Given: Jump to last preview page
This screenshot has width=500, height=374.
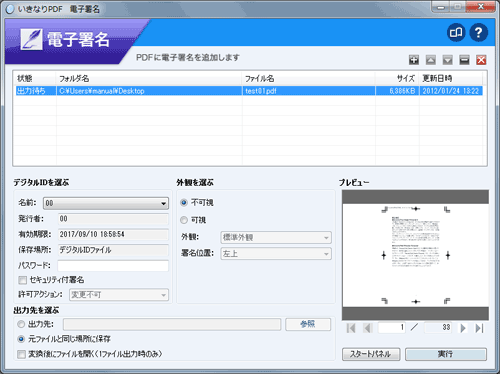Looking at the screenshot, I should (x=479, y=328).
